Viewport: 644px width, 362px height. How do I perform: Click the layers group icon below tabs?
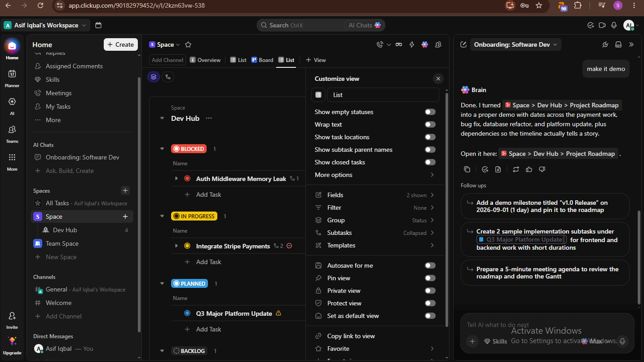154,77
